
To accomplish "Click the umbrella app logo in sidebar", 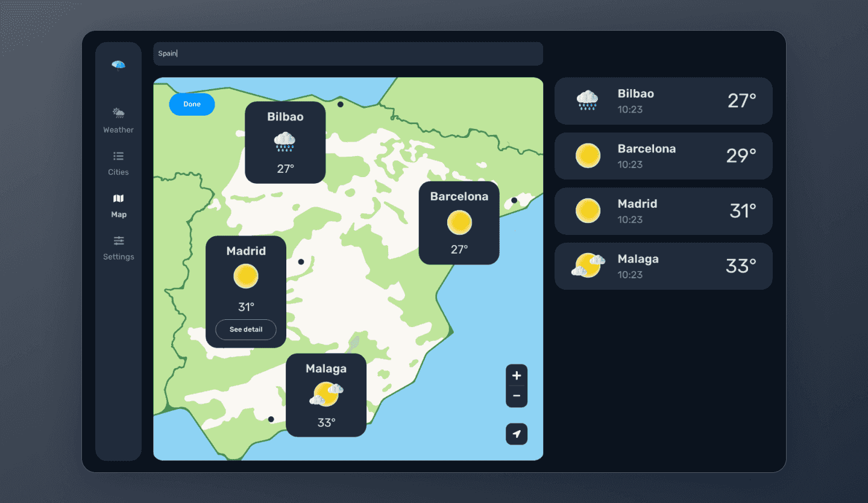I will pyautogui.click(x=118, y=65).
